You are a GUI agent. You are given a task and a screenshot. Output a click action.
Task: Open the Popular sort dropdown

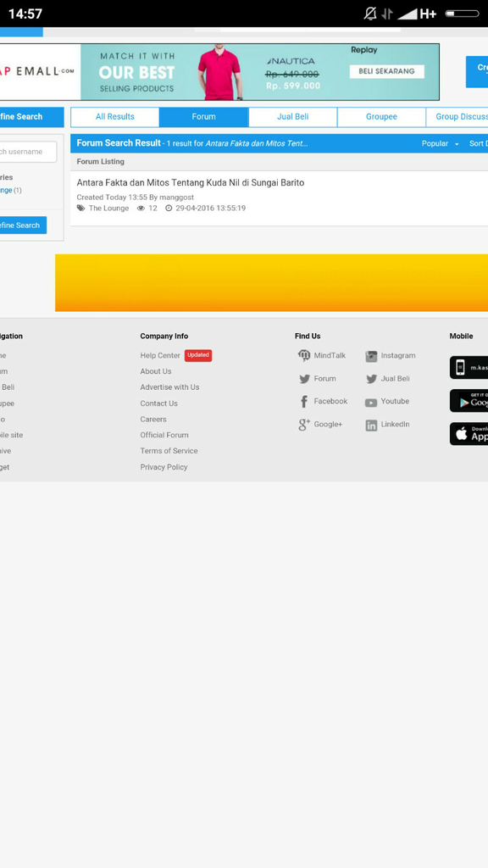441,143
